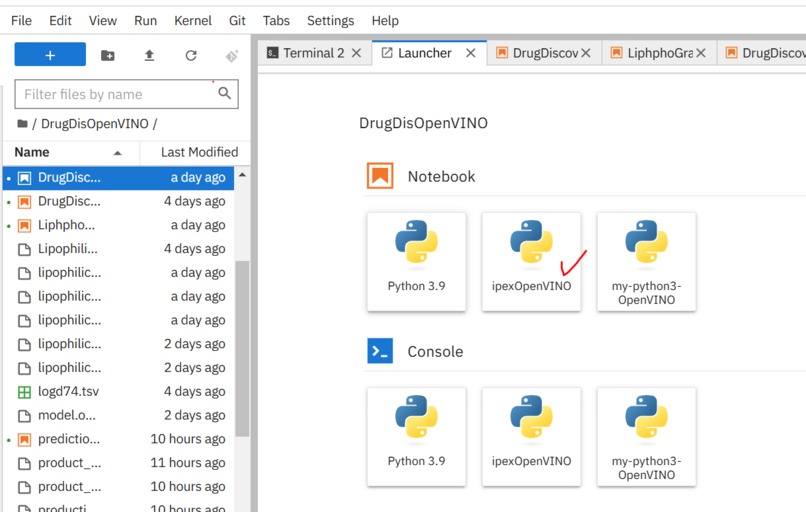Select the model.o... file
The height and width of the screenshot is (512, 806).
tap(119, 415)
